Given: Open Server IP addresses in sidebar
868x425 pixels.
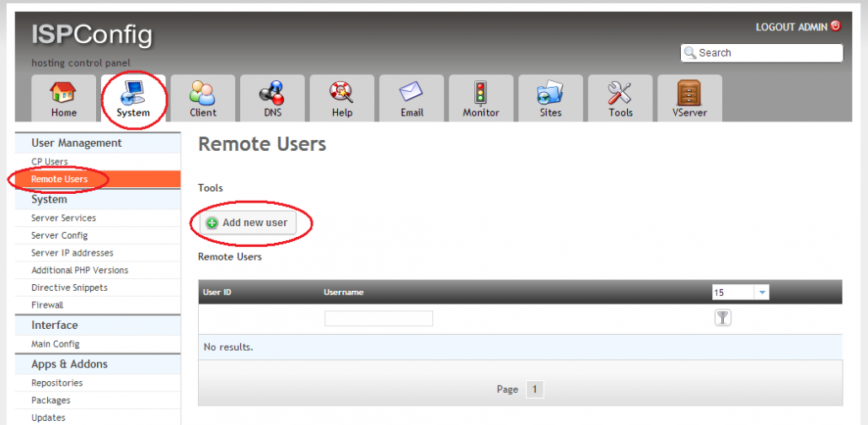Looking at the screenshot, I should point(72,253).
